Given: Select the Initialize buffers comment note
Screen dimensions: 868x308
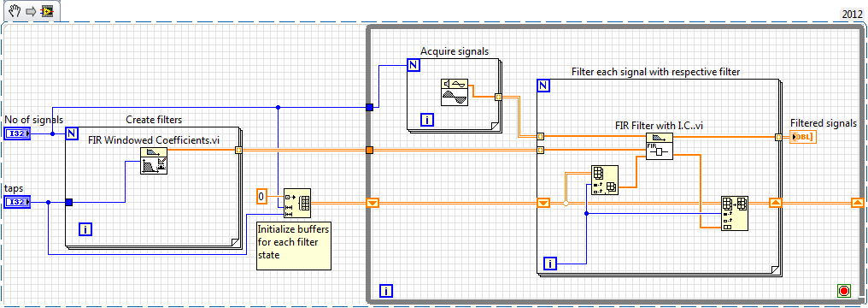Looking at the screenshot, I should [293, 245].
